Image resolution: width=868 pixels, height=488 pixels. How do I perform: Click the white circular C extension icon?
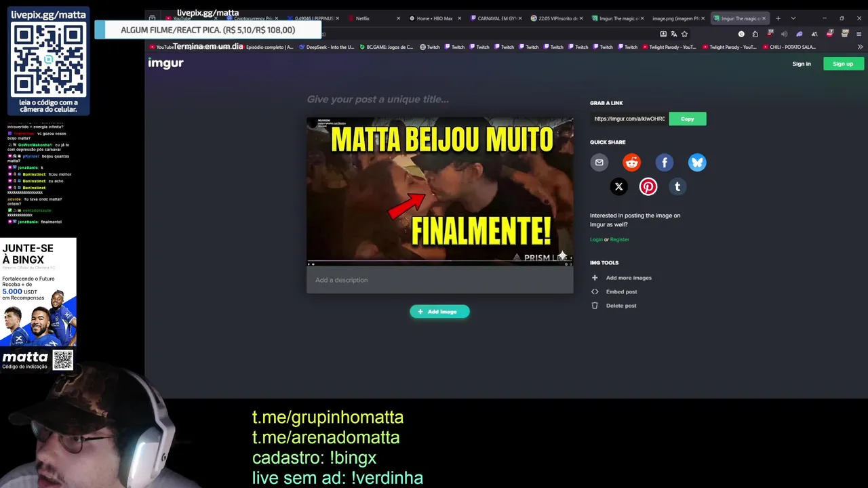(741, 34)
